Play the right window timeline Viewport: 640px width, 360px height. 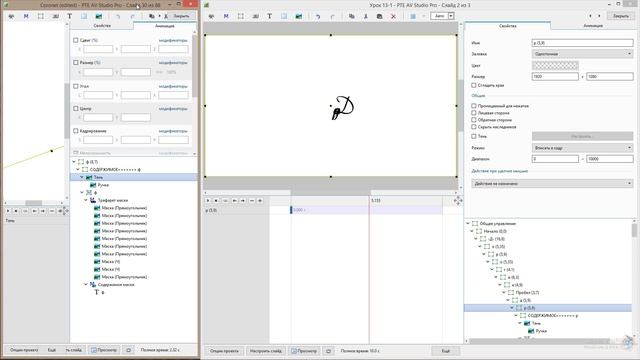(x=208, y=200)
